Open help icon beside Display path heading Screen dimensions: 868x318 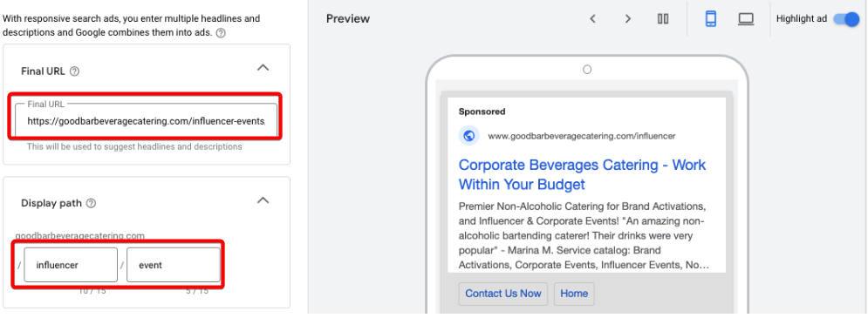[92, 203]
